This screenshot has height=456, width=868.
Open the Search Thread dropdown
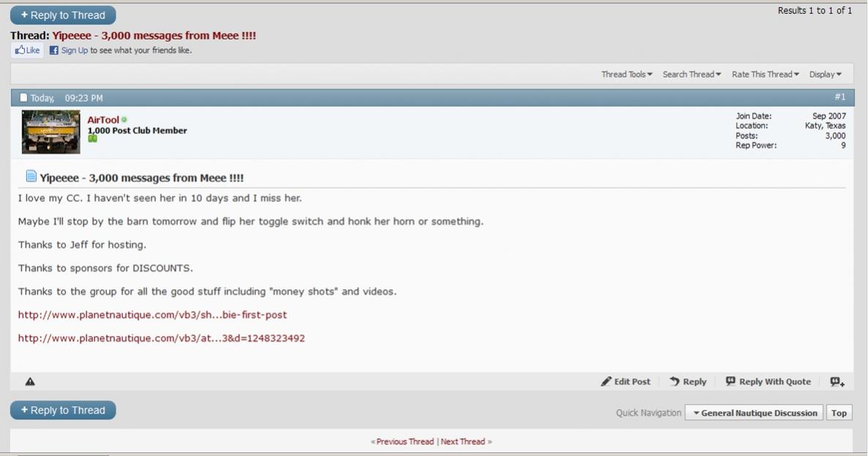tap(691, 75)
